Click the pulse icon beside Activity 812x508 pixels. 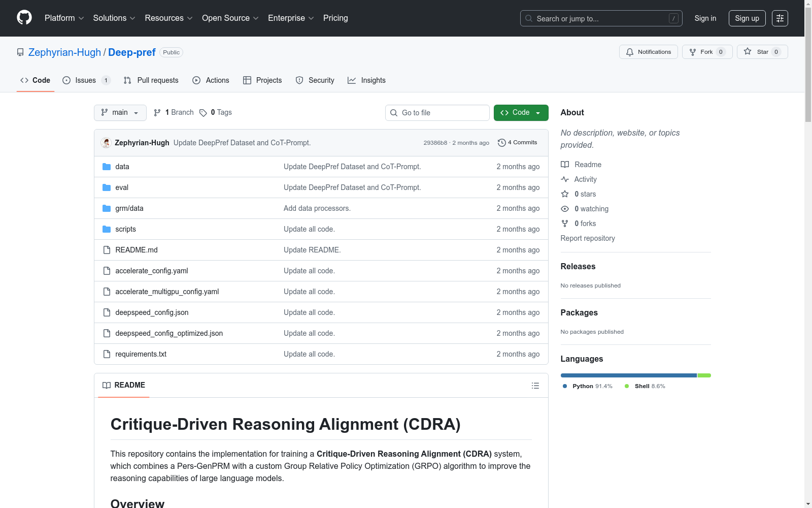[x=565, y=179]
